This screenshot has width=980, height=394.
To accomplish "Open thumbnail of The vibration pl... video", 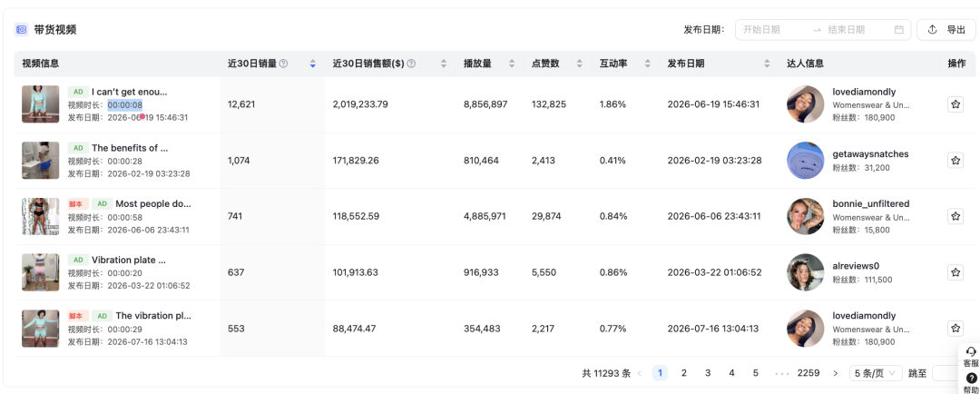I will [x=41, y=329].
